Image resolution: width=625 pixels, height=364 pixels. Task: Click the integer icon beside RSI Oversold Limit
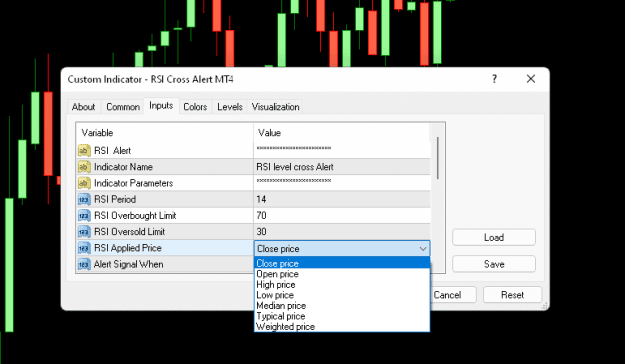(84, 232)
